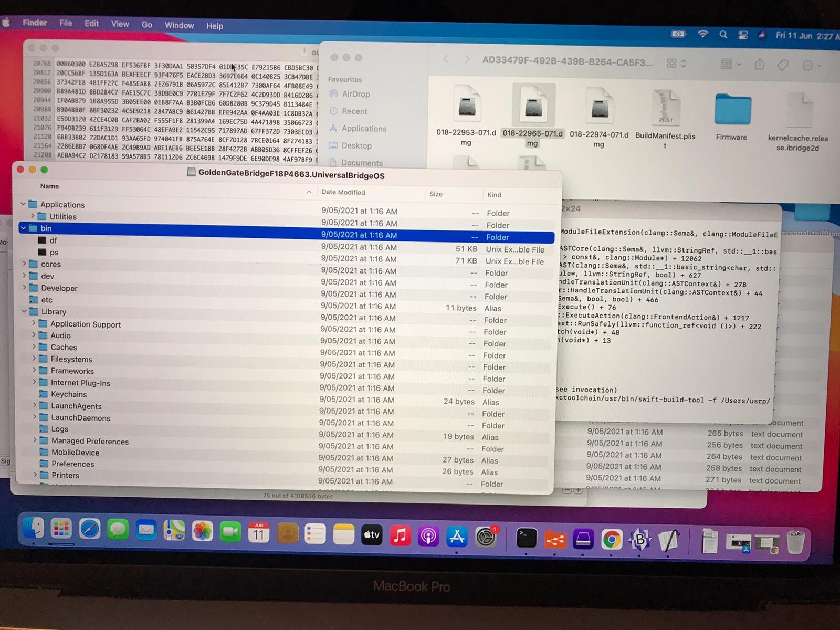Open the Trash
840x630 pixels.
point(795,543)
